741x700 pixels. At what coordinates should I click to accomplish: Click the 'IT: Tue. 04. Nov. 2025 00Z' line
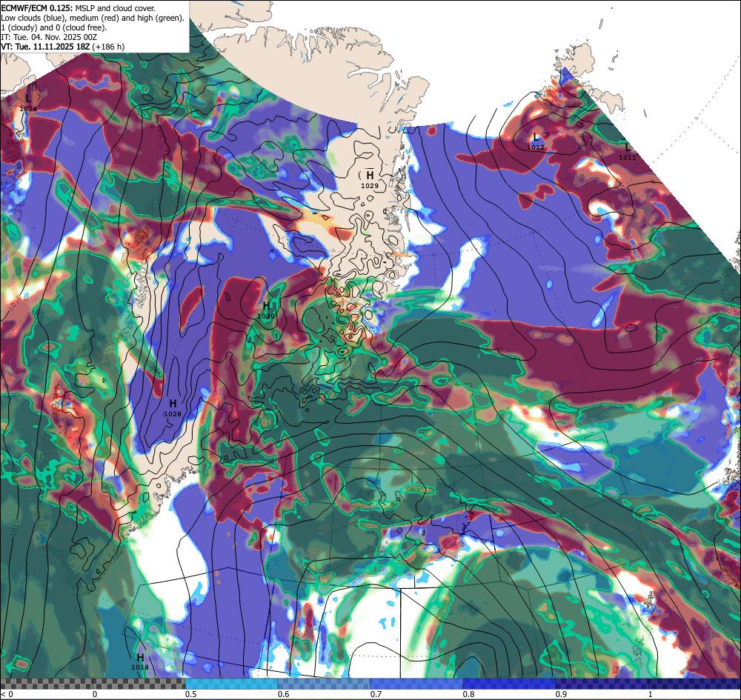[x=49, y=37]
